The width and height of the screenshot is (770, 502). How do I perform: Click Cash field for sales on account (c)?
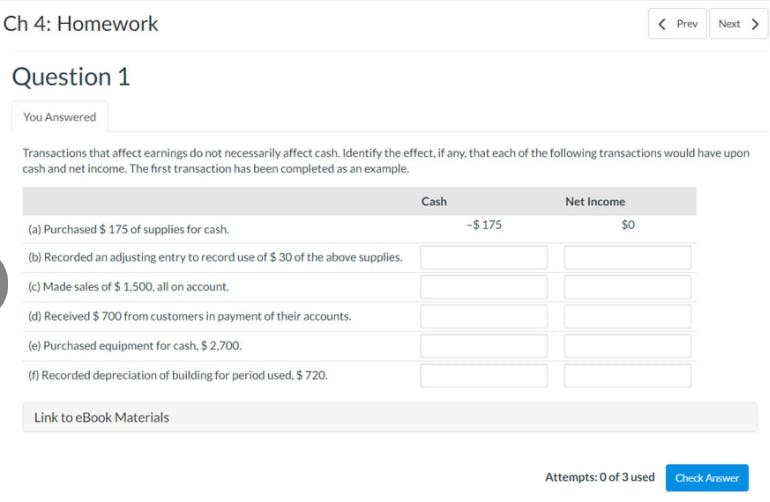click(x=484, y=287)
